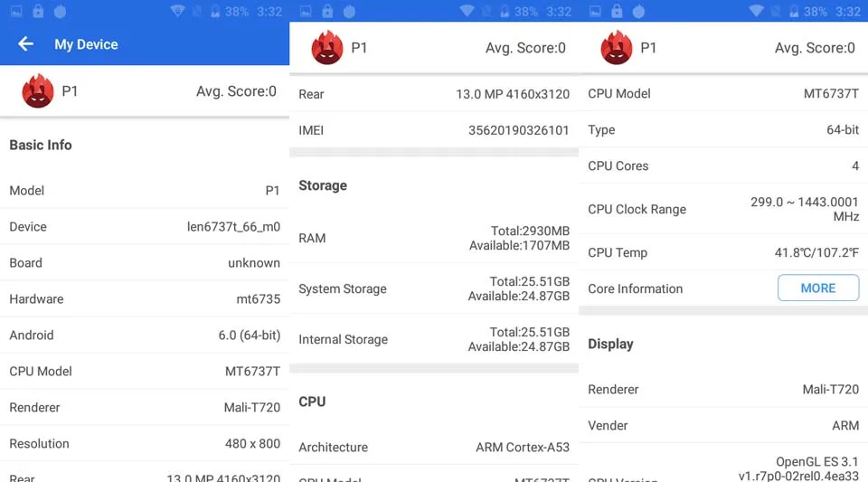Select the System Storage label
Image resolution: width=868 pixels, height=482 pixels.
343,288
